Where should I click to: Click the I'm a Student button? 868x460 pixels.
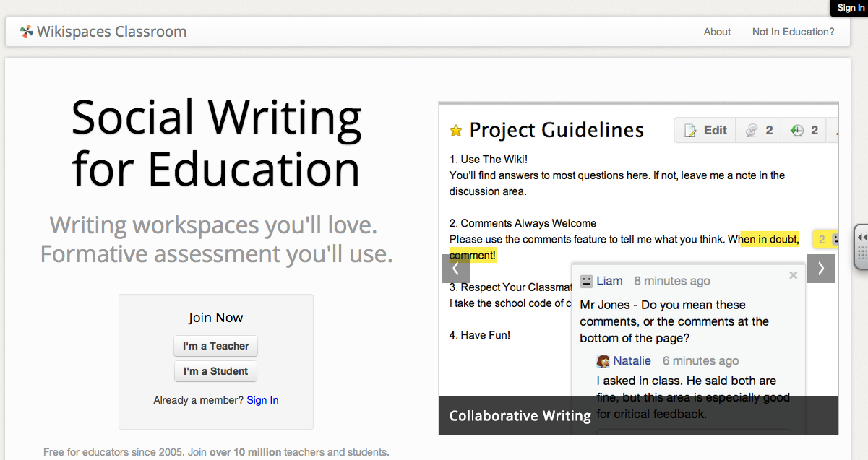[215, 371]
